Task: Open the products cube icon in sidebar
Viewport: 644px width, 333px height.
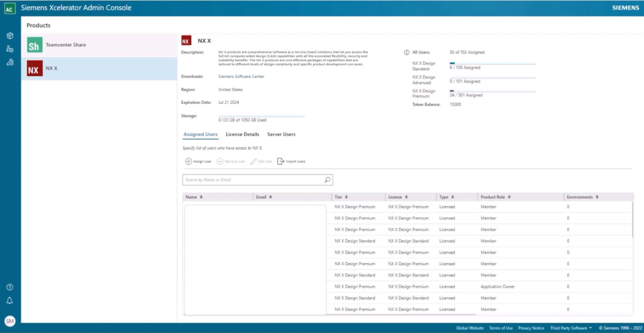Action: tap(9, 36)
